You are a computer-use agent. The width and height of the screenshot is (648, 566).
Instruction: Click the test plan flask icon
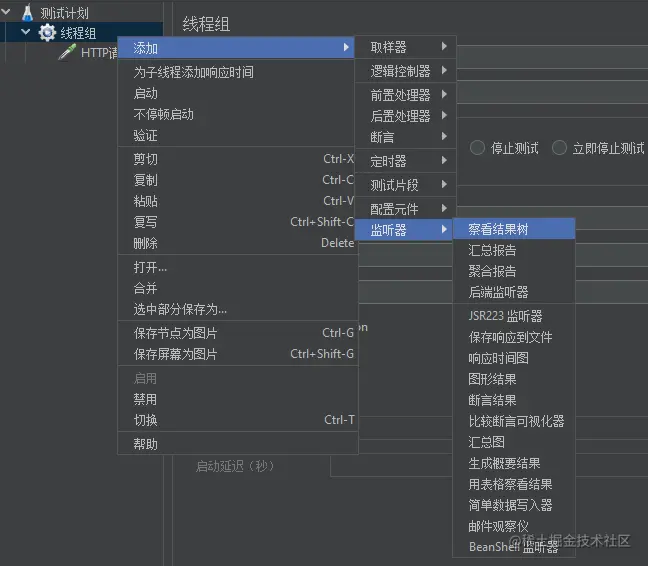(x=27, y=12)
